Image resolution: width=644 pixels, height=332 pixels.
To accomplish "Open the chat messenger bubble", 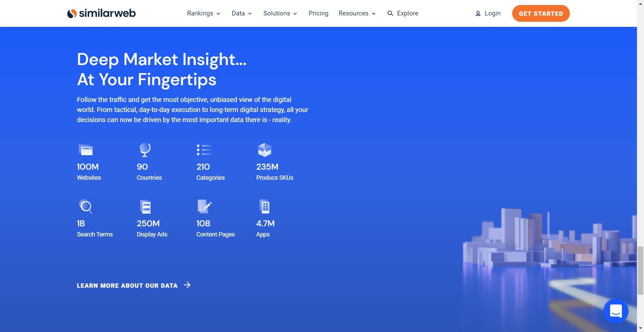I will pyautogui.click(x=616, y=311).
